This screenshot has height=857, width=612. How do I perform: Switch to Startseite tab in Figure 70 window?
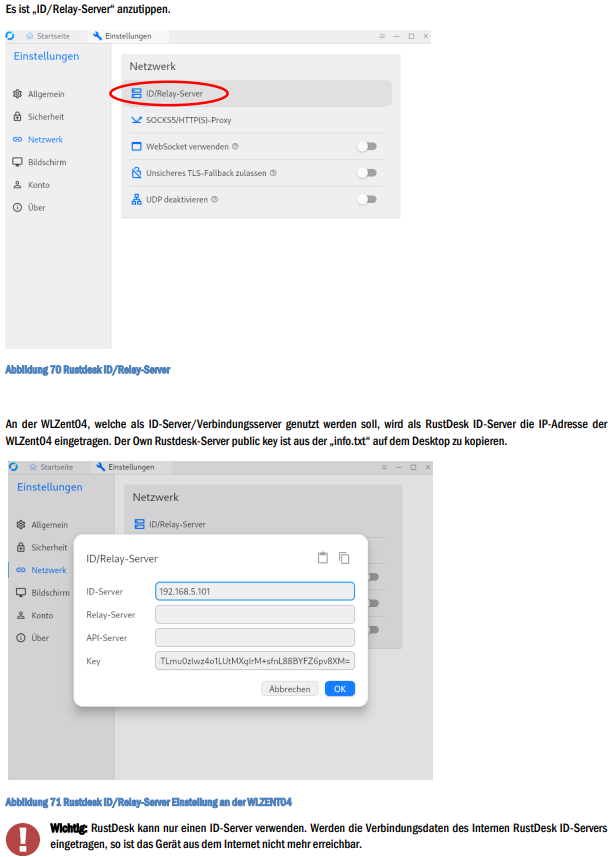48,36
